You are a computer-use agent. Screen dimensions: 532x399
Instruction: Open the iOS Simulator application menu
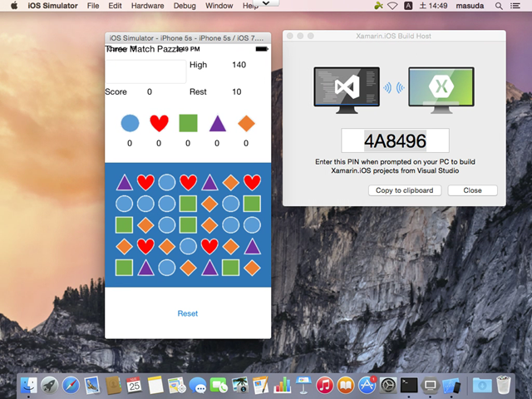[53, 6]
